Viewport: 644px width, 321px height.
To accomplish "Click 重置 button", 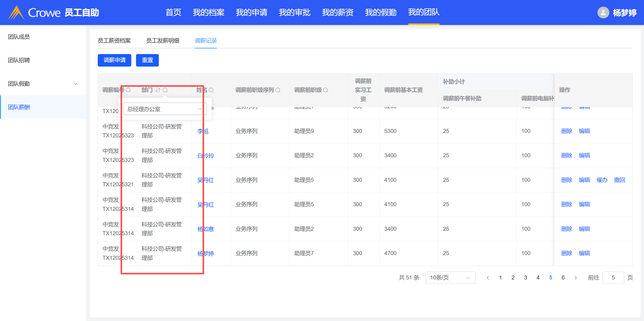I will coord(147,60).
